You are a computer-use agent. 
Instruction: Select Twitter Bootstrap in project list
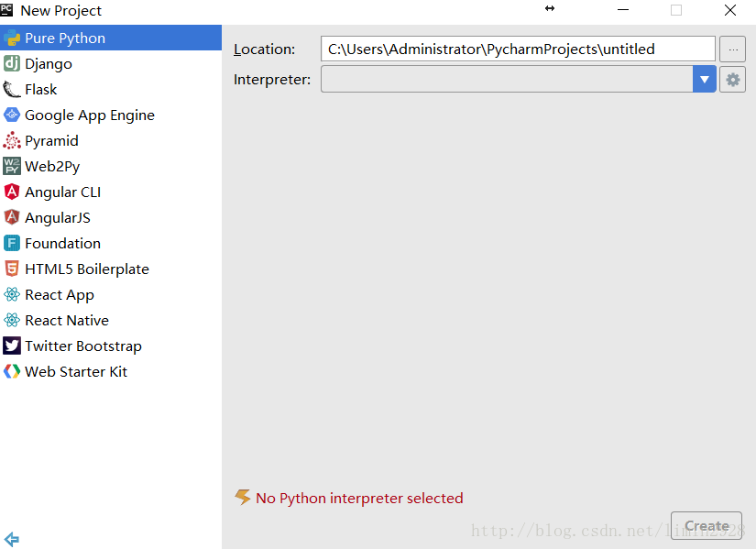click(x=111, y=346)
